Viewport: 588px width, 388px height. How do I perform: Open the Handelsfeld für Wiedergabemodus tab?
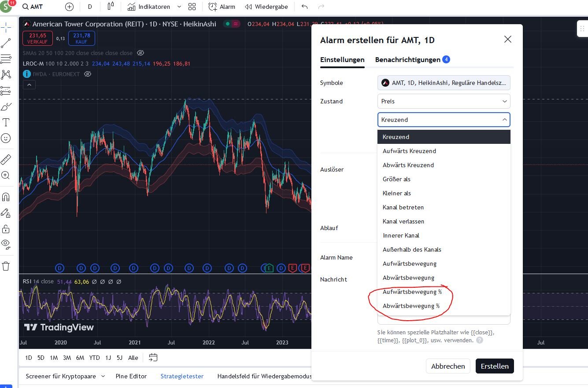tap(264, 376)
